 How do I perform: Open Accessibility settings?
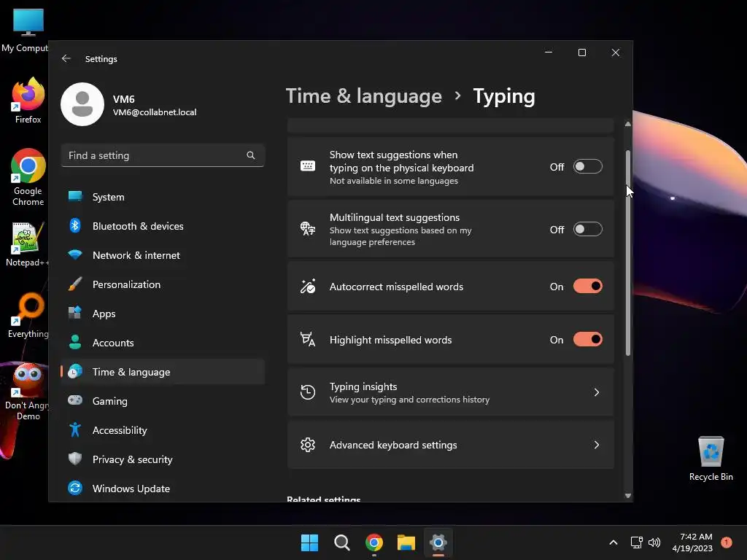coord(163,429)
